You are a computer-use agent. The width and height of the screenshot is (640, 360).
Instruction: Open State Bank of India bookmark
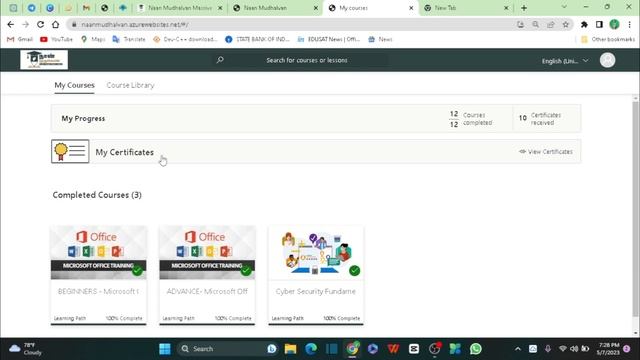257,39
